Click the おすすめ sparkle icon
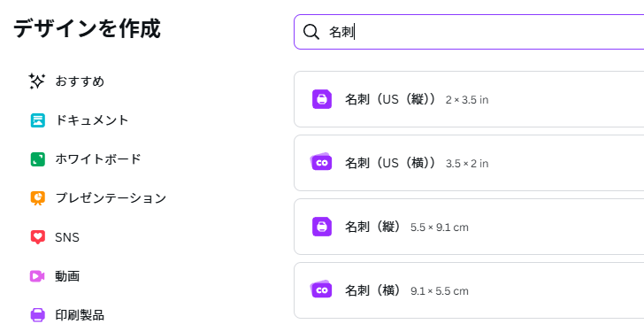This screenshot has width=644, height=324. (x=37, y=81)
